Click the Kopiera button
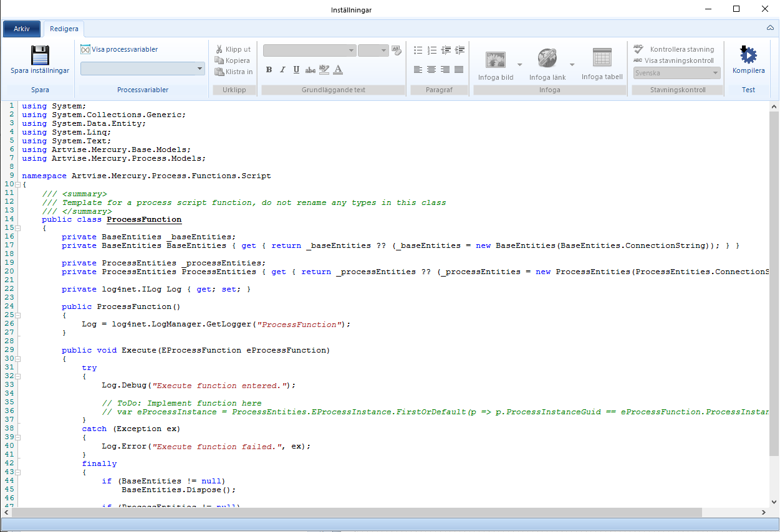Screen dimensions: 780x532 tap(233, 60)
